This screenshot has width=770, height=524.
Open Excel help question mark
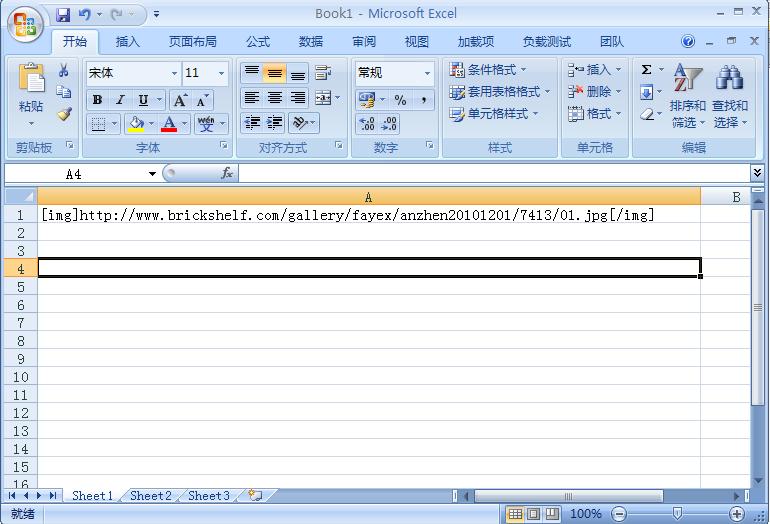(688, 41)
